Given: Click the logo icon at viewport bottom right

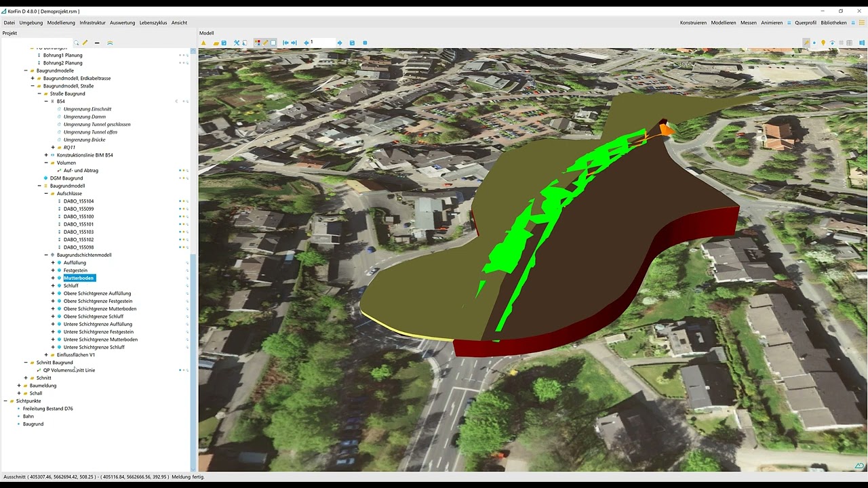Looking at the screenshot, I should 859,466.
